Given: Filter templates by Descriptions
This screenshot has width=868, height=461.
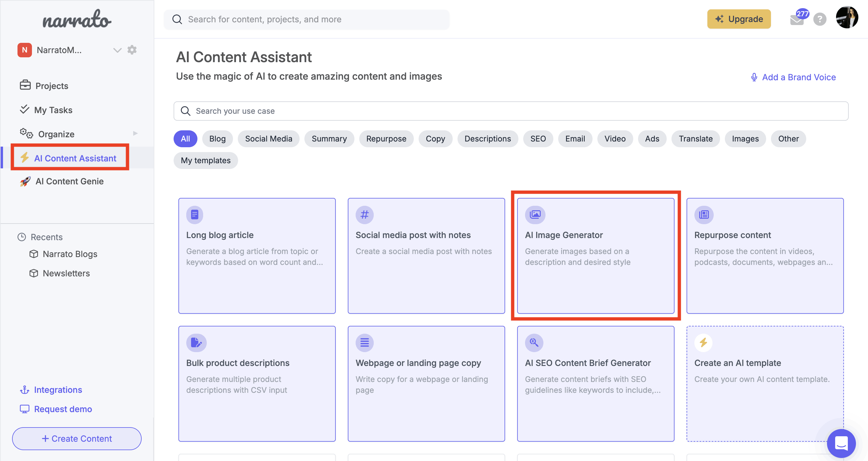Looking at the screenshot, I should (488, 138).
